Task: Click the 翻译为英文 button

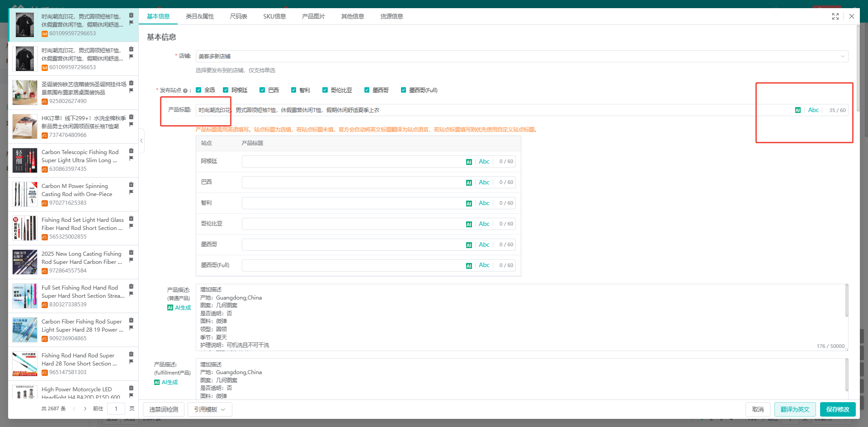Action: [795, 409]
